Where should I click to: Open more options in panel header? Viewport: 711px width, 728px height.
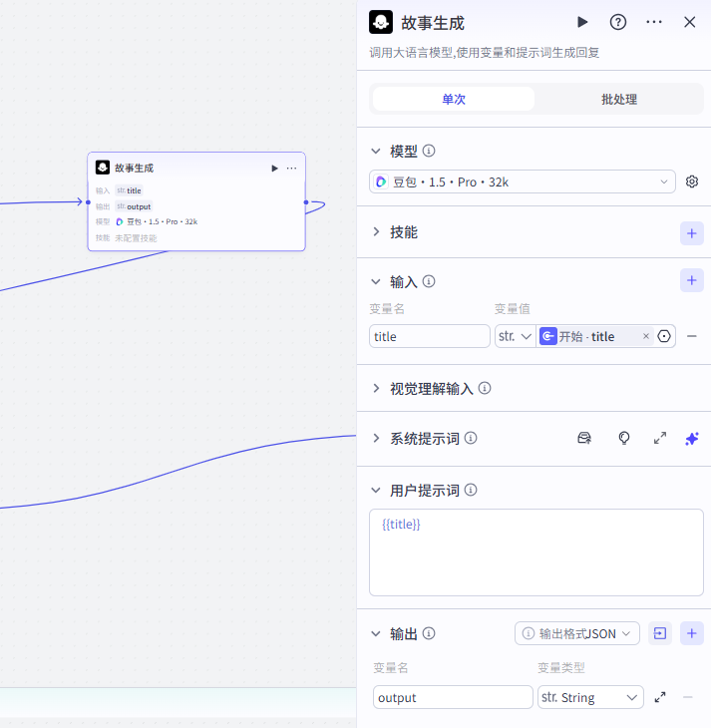point(654,22)
